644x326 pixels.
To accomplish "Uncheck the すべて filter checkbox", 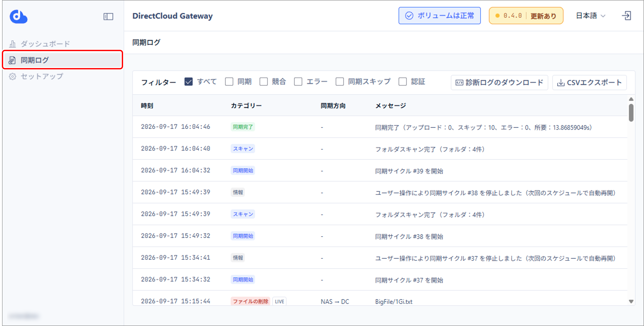I will 189,82.
